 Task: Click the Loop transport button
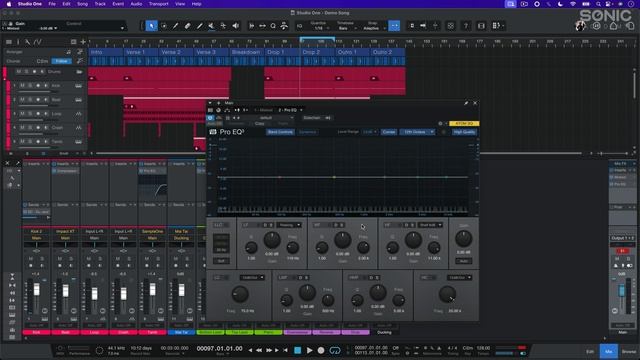[x=335, y=351]
